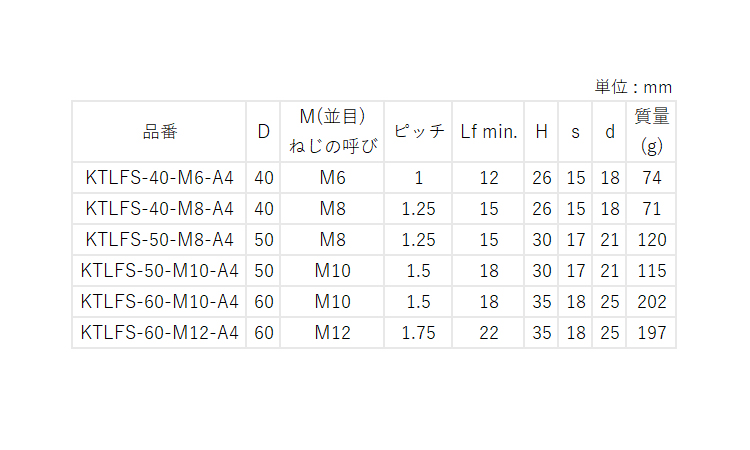Click the mass value 202

652,302
